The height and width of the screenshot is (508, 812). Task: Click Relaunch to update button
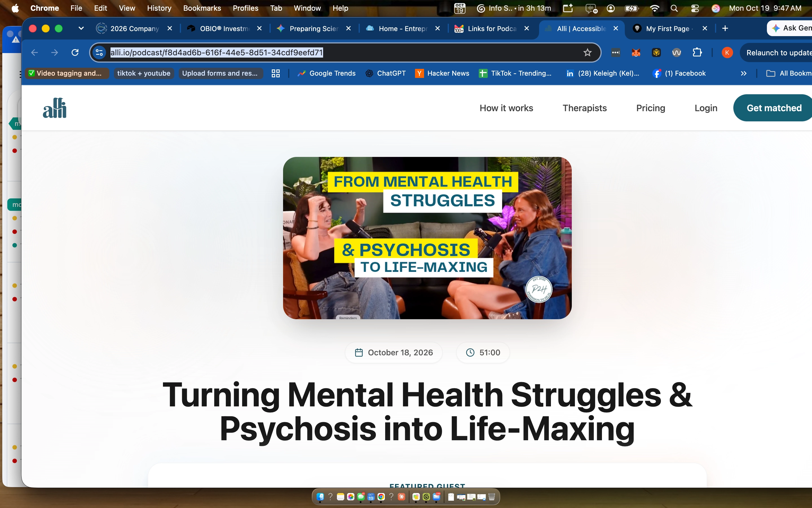click(777, 52)
